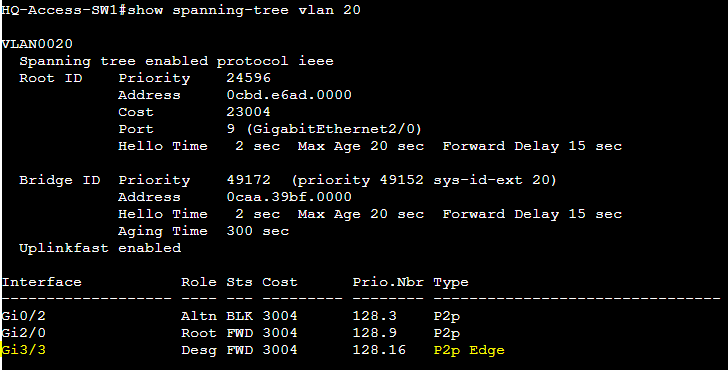This screenshot has width=728, height=370.
Task: Click the bridge priority value '49172'
Action: (x=248, y=180)
